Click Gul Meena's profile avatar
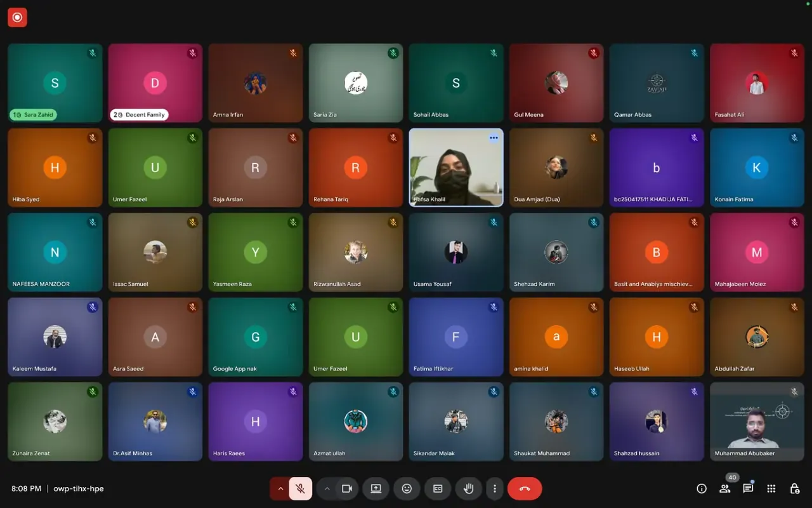Screen dimensions: 812x508 [x=556, y=83]
